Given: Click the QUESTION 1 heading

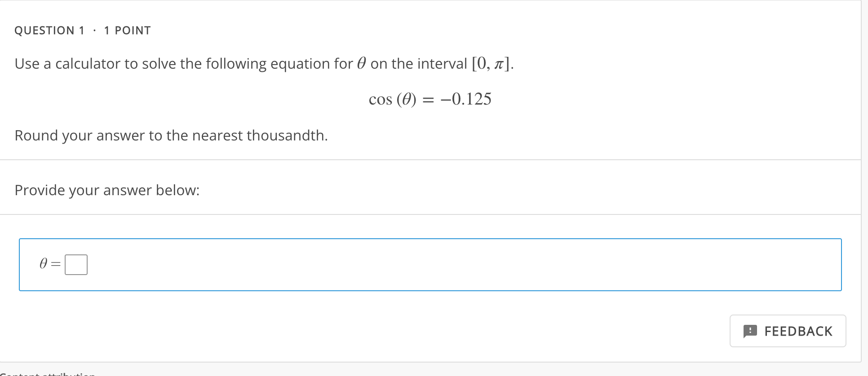Looking at the screenshot, I should point(49,30).
